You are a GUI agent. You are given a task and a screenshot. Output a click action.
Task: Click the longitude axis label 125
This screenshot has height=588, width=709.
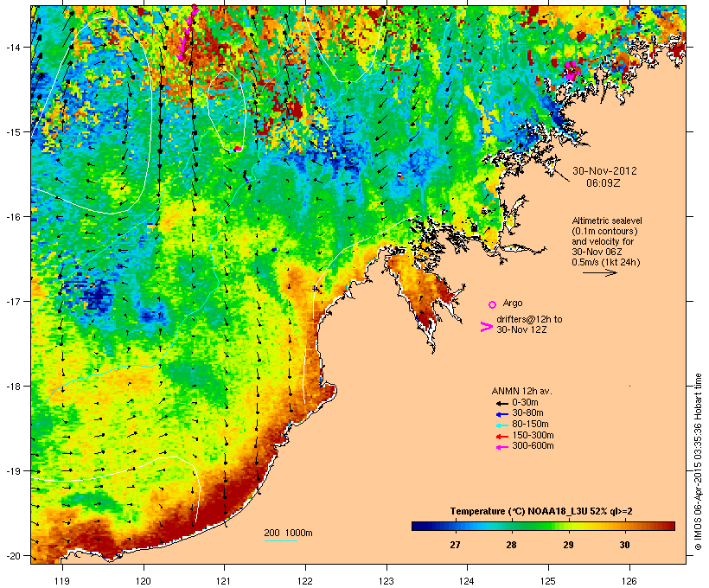(x=548, y=581)
